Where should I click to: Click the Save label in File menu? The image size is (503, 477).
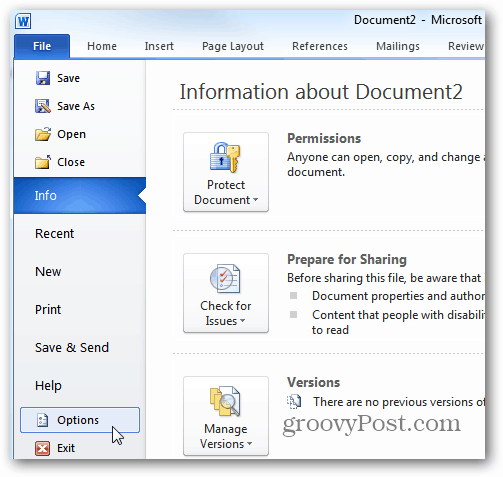pos(68,78)
